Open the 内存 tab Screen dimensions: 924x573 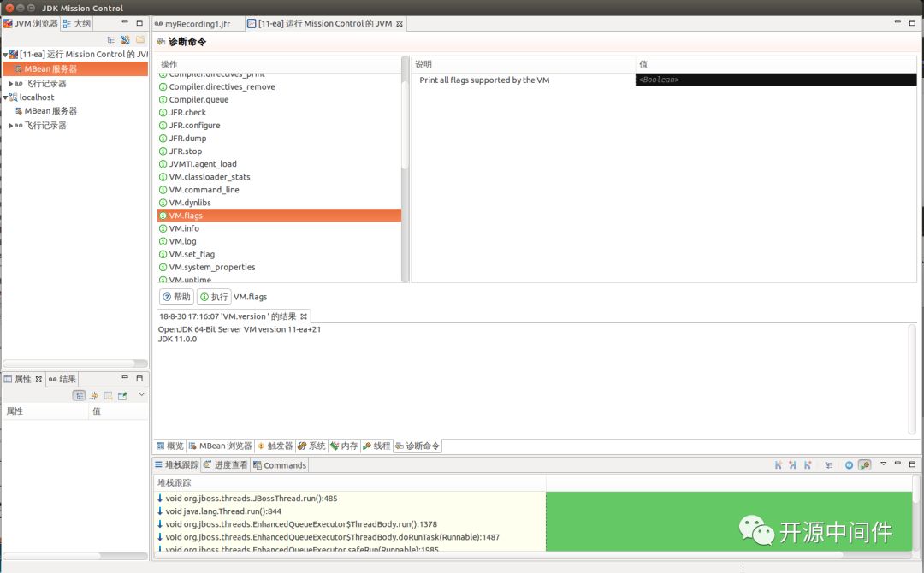(344, 446)
